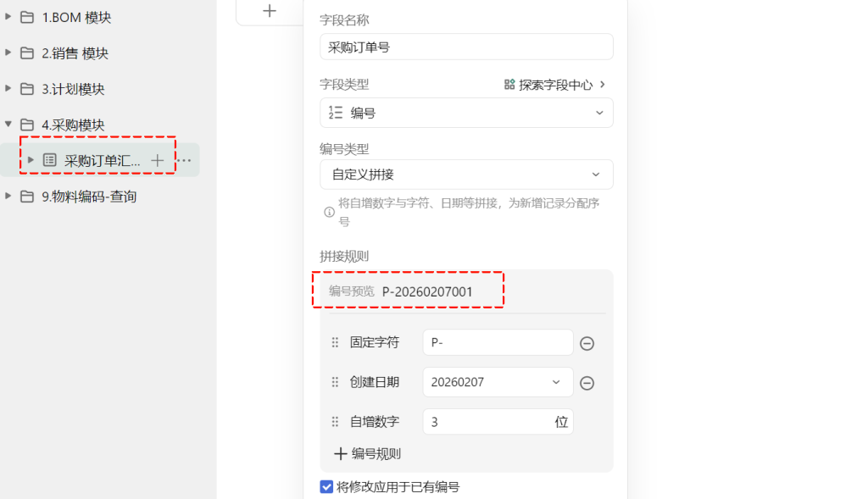Screen dimensions: 868x499
Task: Open the 编号类型 dropdown 自定义拼接
Action: [466, 175]
